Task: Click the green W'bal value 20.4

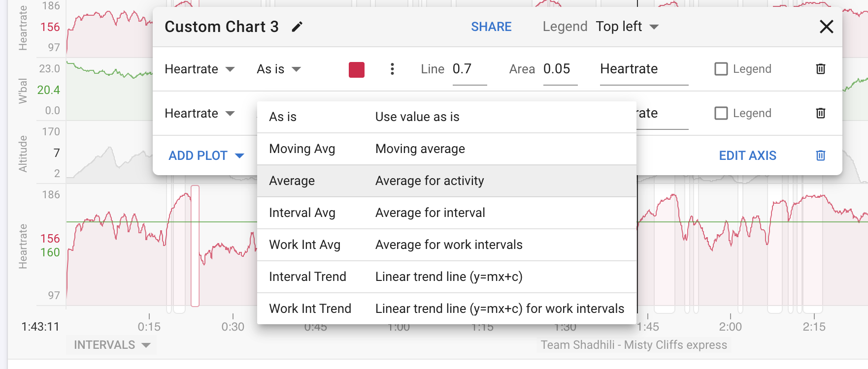Action: 48,90
